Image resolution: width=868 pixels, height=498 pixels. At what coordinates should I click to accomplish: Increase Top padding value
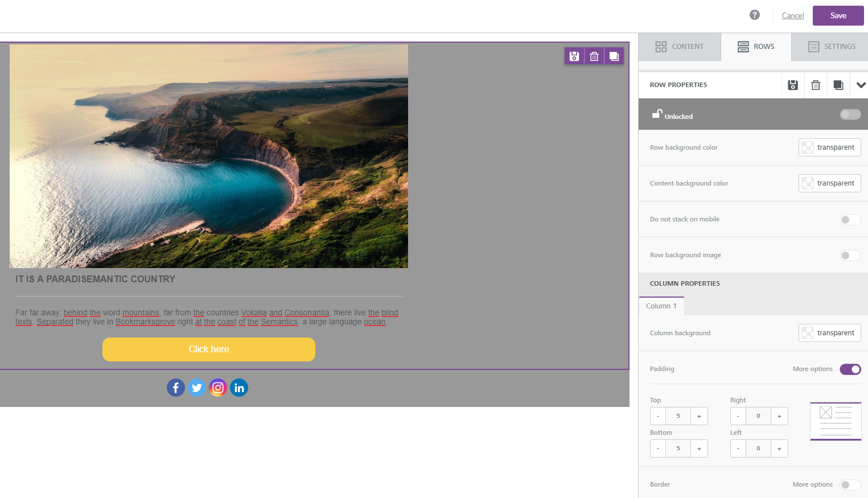(x=699, y=416)
